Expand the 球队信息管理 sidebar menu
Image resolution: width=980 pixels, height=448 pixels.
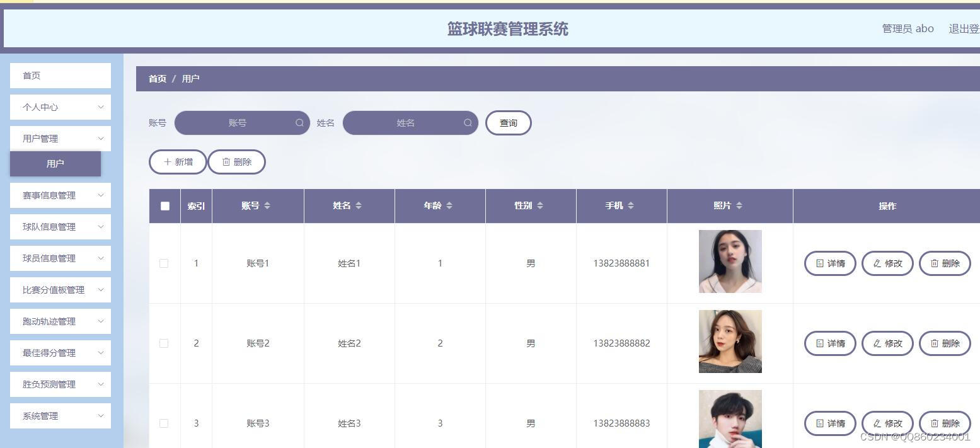click(x=61, y=227)
